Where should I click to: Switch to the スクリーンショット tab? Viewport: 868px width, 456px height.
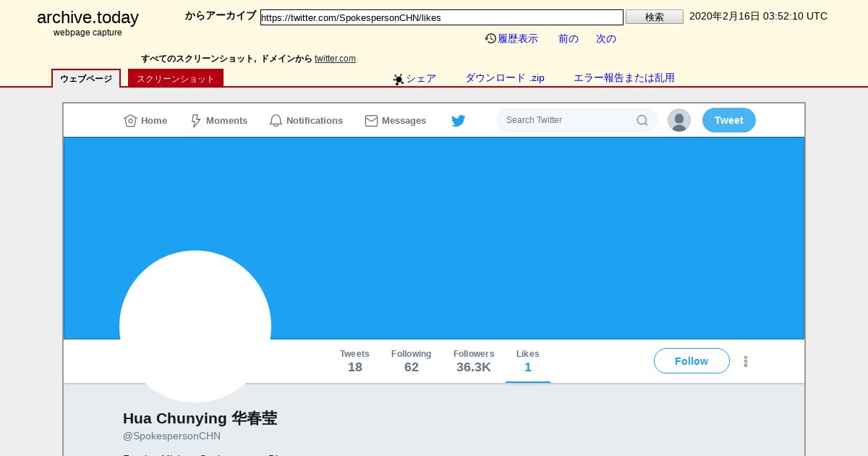[176, 78]
